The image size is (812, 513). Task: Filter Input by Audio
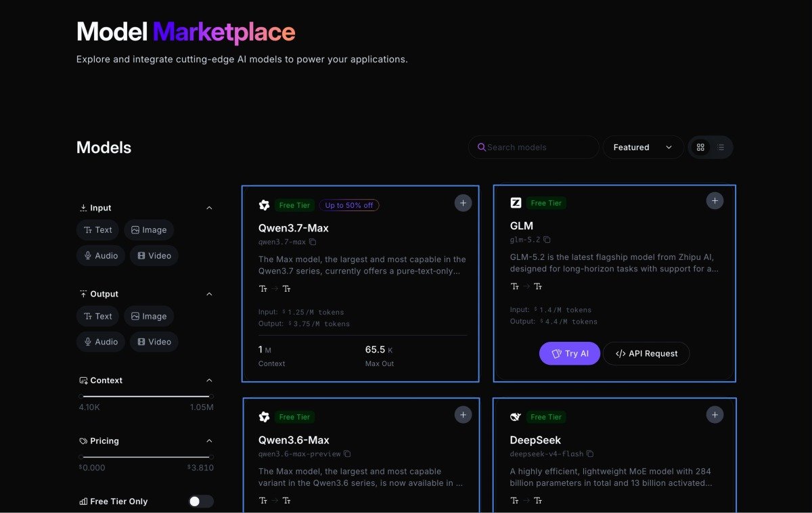click(x=101, y=256)
